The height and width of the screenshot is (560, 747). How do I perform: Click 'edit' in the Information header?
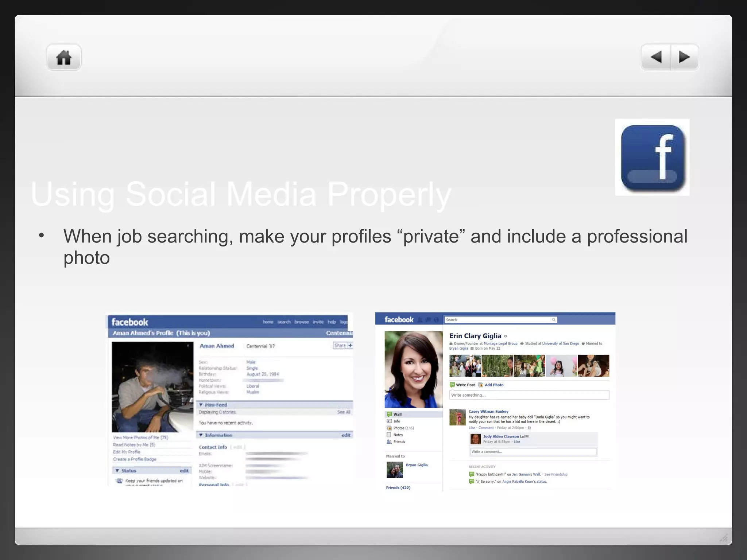346,435
